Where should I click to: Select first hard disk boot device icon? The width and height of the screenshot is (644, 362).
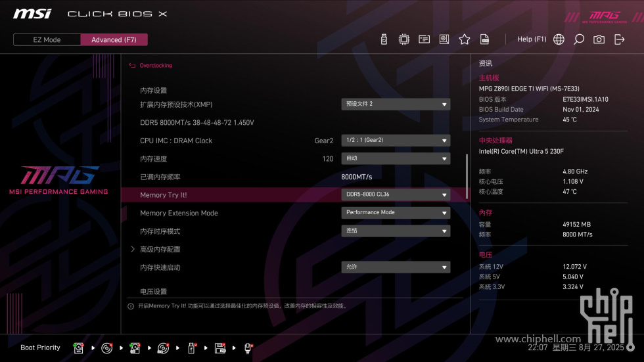click(x=78, y=348)
